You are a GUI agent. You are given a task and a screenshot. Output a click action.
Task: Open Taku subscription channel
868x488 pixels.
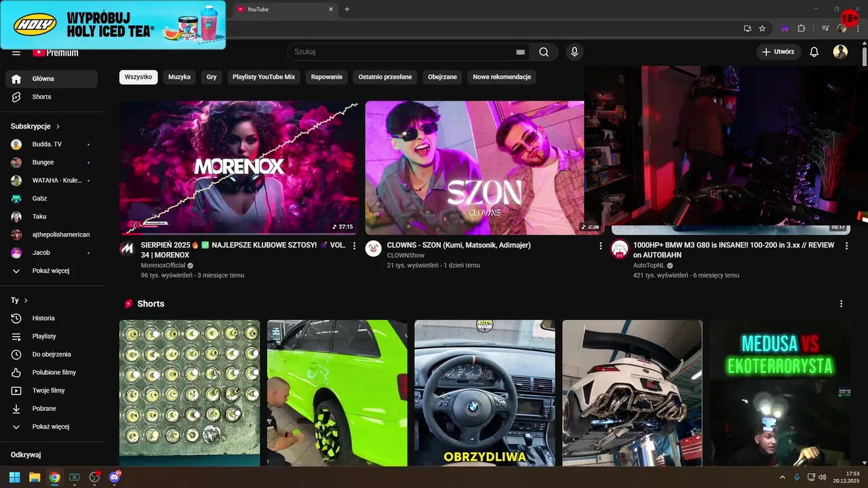click(52, 217)
